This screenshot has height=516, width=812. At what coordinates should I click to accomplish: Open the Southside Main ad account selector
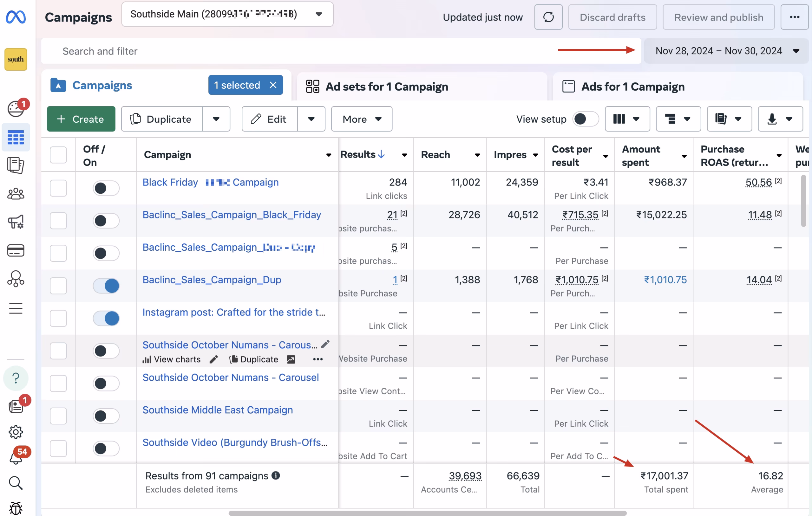(228, 14)
